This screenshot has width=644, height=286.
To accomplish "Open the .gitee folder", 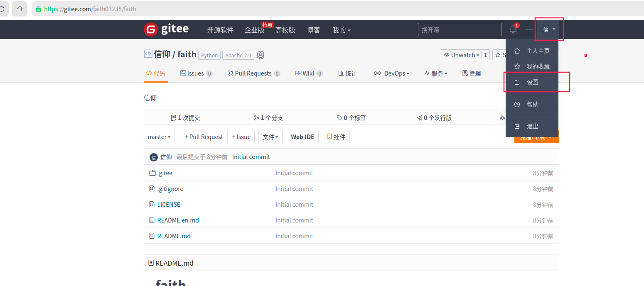I will [x=165, y=173].
